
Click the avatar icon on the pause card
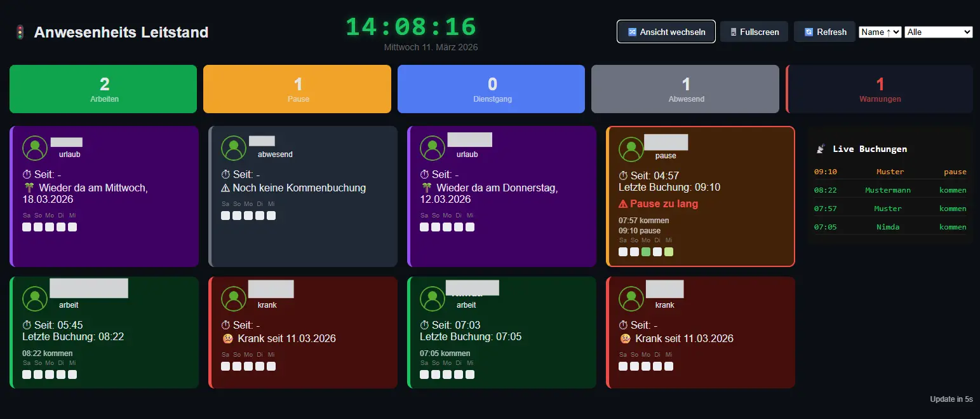click(631, 149)
